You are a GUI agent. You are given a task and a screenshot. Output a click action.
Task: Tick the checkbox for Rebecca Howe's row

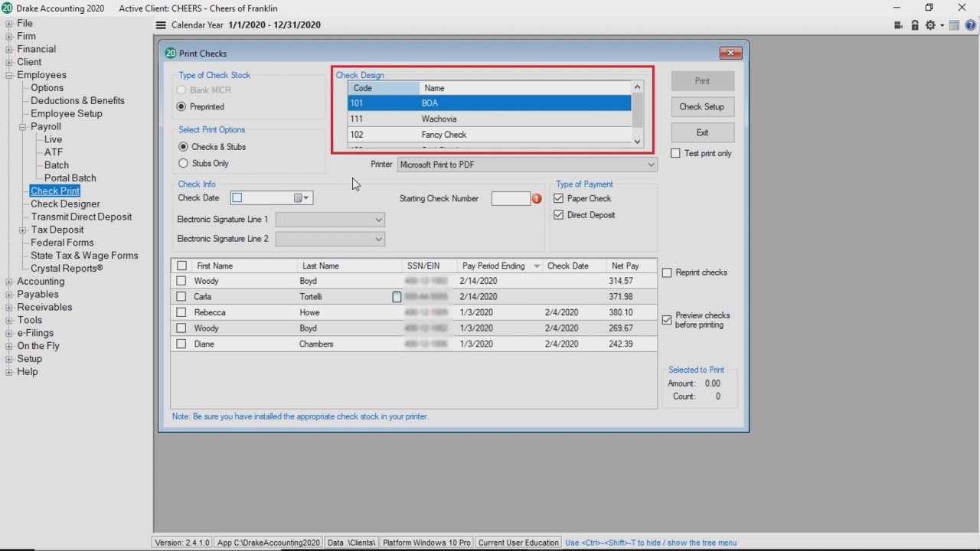181,313
